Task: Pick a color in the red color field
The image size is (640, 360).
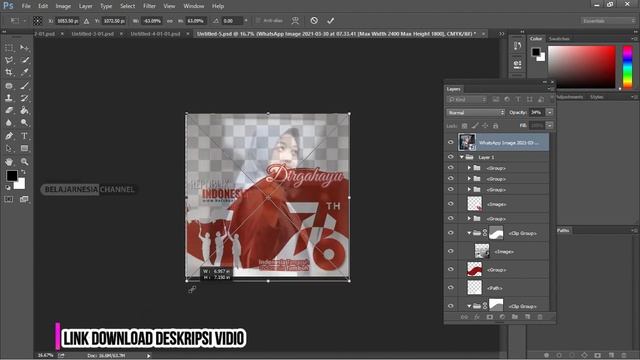Action: tap(581, 67)
